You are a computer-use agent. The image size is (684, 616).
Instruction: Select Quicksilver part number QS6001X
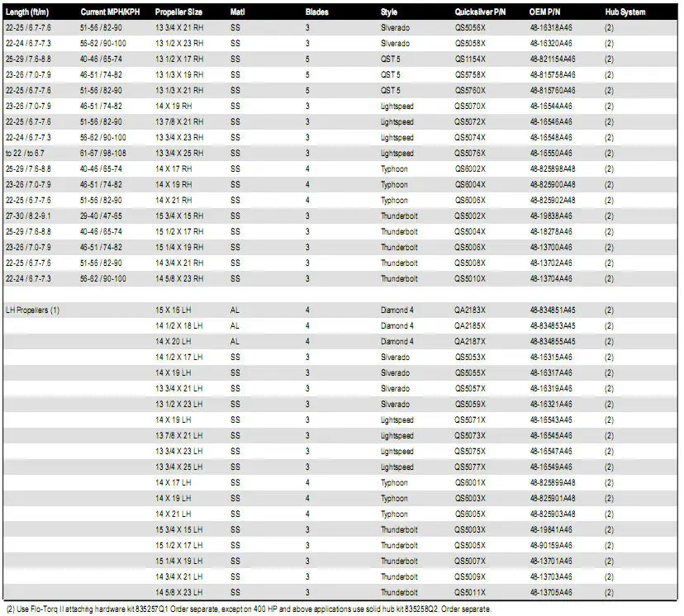click(470, 483)
